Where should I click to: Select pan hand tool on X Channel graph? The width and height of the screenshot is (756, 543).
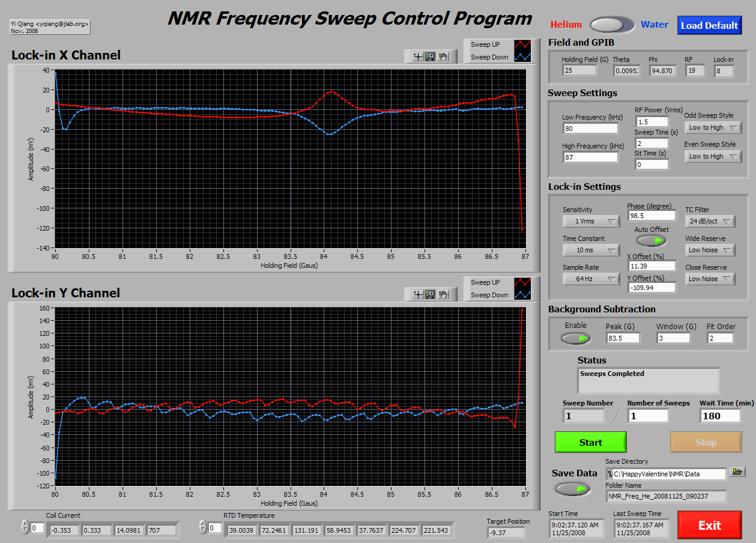click(x=444, y=57)
